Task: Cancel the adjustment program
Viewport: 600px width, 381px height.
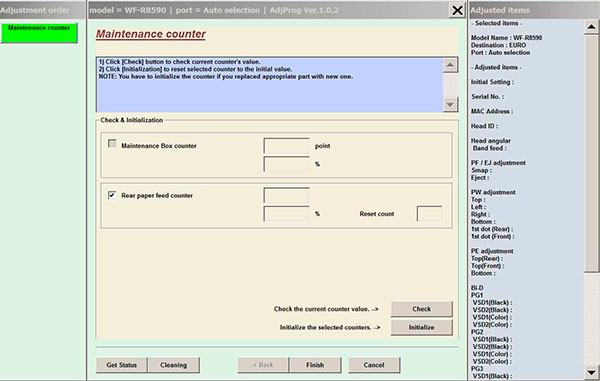Action: (x=374, y=365)
